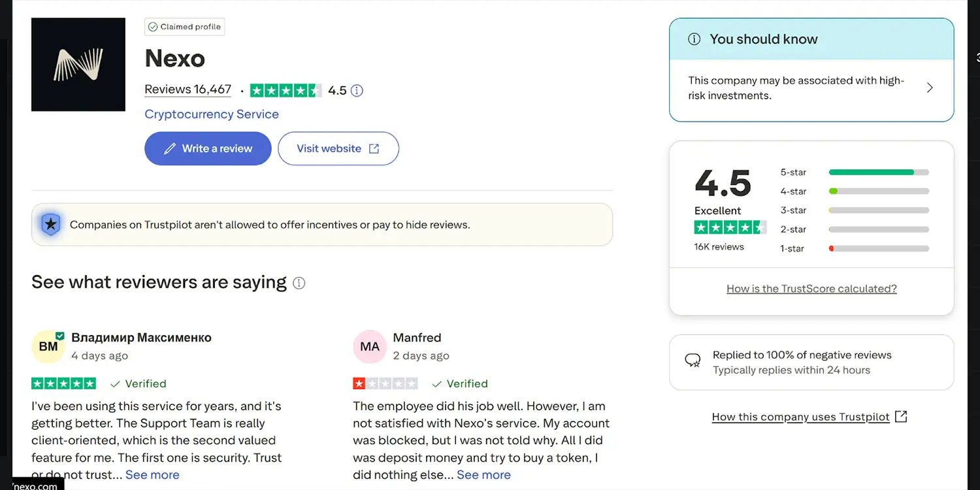Open How is the TrustScore calculated link
Image resolution: width=980 pixels, height=490 pixels.
811,289
